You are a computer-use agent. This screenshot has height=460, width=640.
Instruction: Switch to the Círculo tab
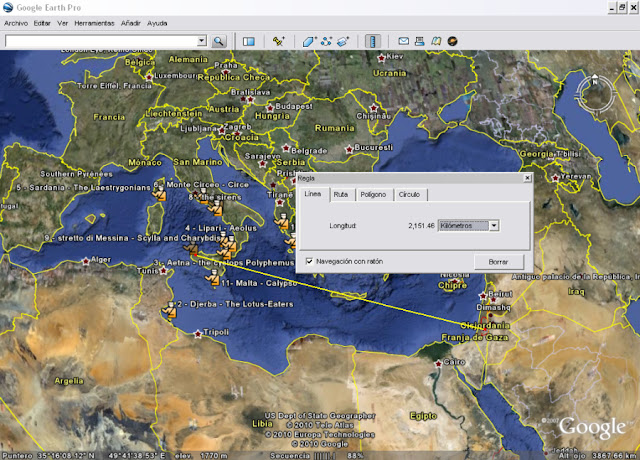[409, 195]
